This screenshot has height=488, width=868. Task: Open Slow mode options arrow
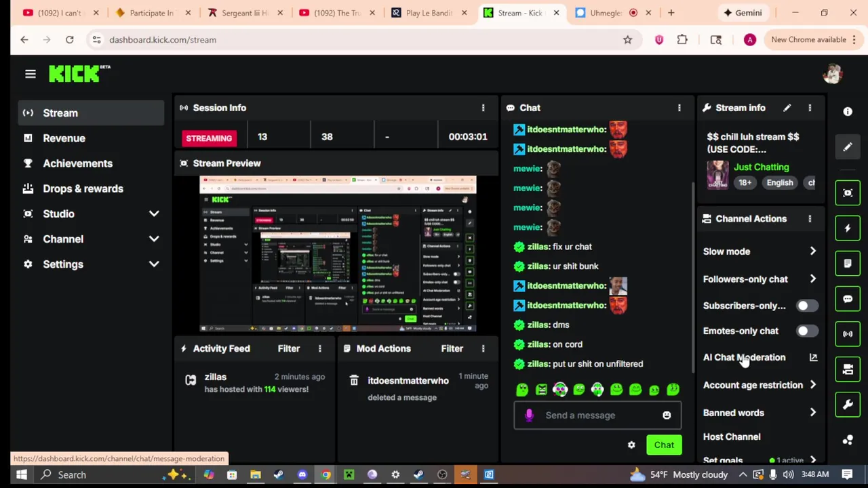tap(812, 251)
